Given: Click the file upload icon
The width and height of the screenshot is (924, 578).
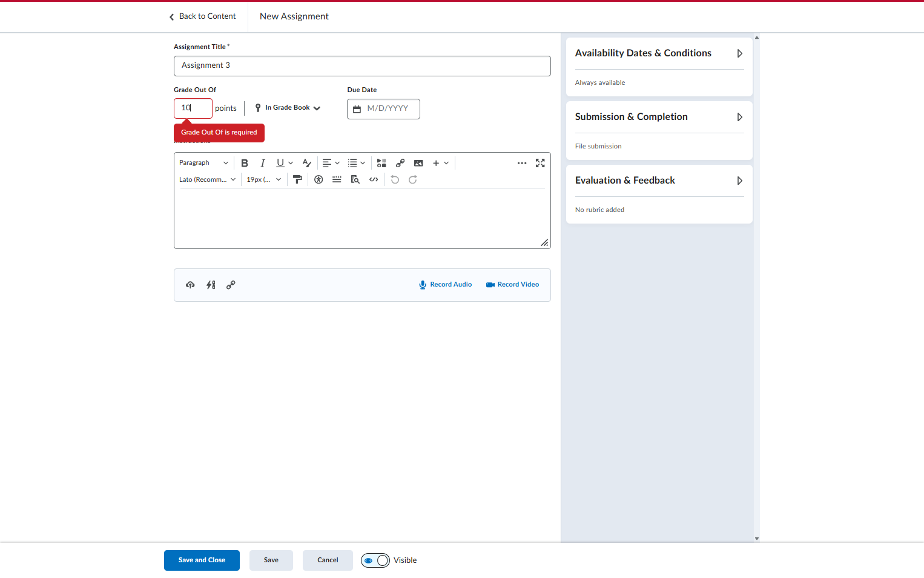Looking at the screenshot, I should (x=190, y=285).
